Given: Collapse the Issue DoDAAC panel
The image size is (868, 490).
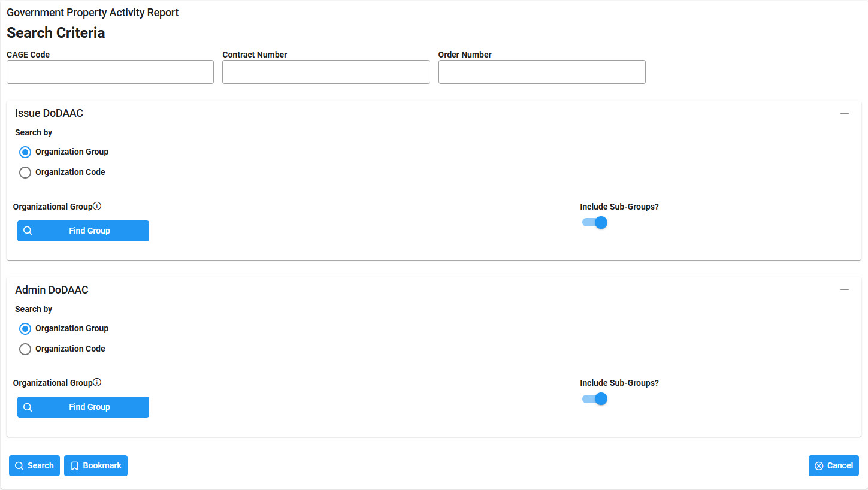Looking at the screenshot, I should tap(845, 113).
